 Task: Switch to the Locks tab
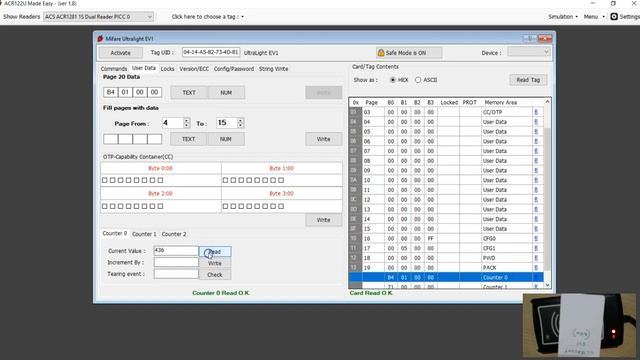[x=167, y=69]
